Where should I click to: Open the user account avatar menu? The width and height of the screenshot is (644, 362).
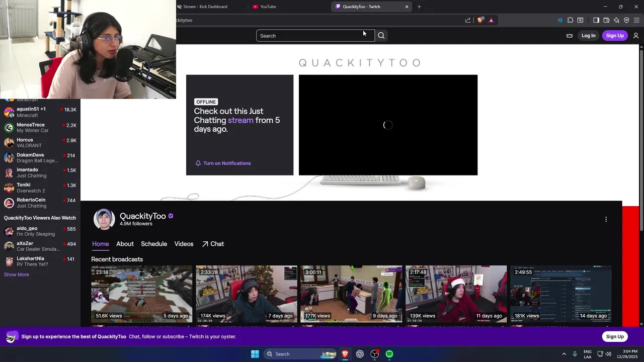(636, 36)
